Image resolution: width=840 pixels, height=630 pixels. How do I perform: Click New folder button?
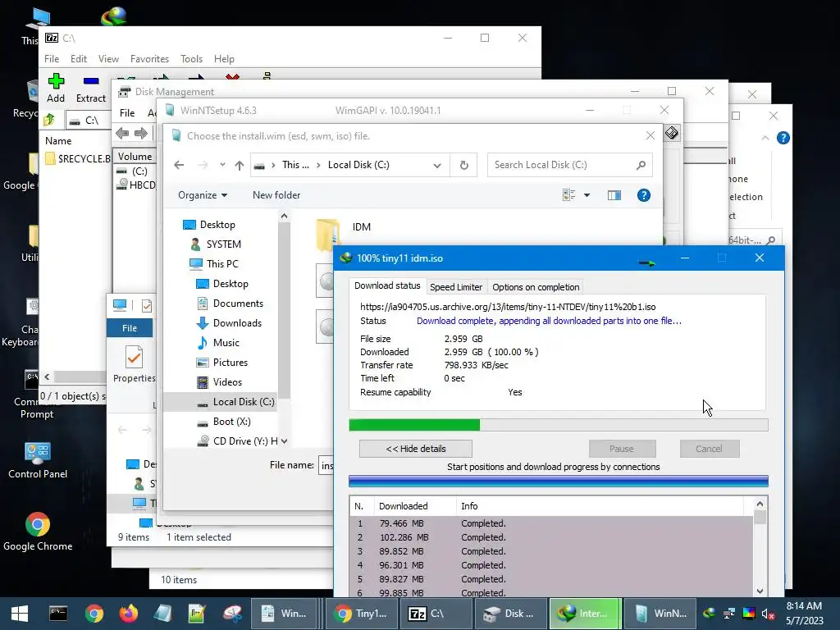pos(276,195)
